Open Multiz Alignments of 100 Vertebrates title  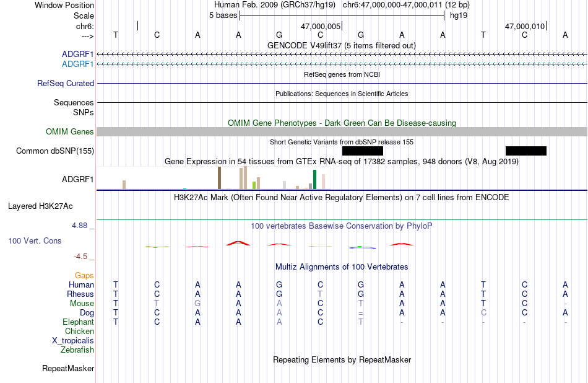pyautogui.click(x=342, y=267)
